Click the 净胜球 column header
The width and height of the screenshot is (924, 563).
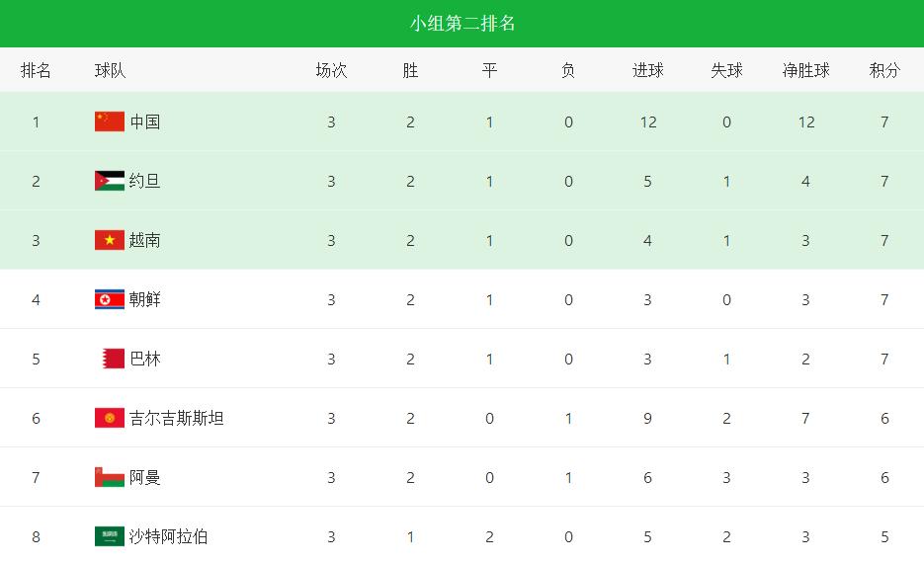805,70
